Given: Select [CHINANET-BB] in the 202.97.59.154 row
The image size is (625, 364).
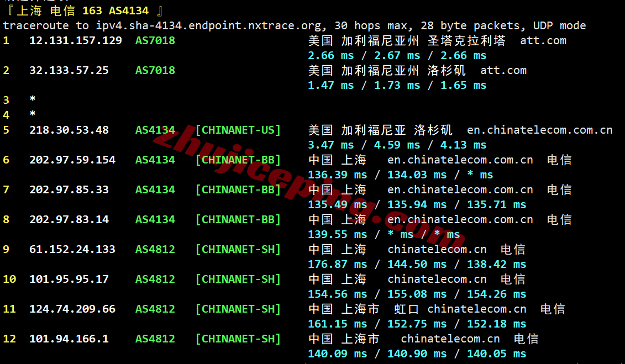Looking at the screenshot, I should point(238,160).
